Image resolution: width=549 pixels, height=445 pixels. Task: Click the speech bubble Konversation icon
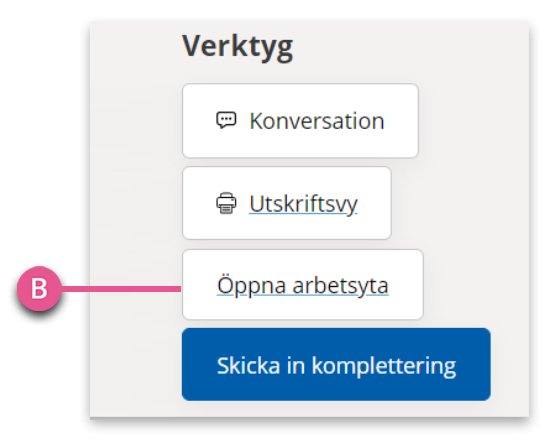pos(226,120)
